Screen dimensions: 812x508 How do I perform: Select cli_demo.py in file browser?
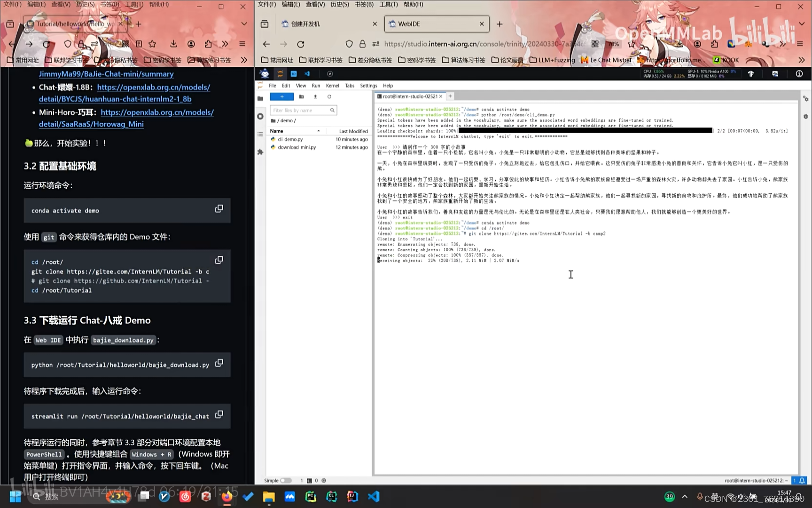tap(320, 139)
